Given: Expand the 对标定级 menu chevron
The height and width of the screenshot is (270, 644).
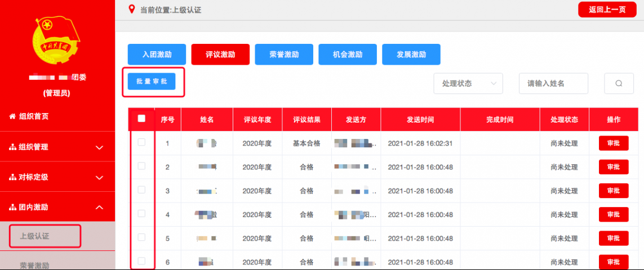Looking at the screenshot, I should 99,177.
